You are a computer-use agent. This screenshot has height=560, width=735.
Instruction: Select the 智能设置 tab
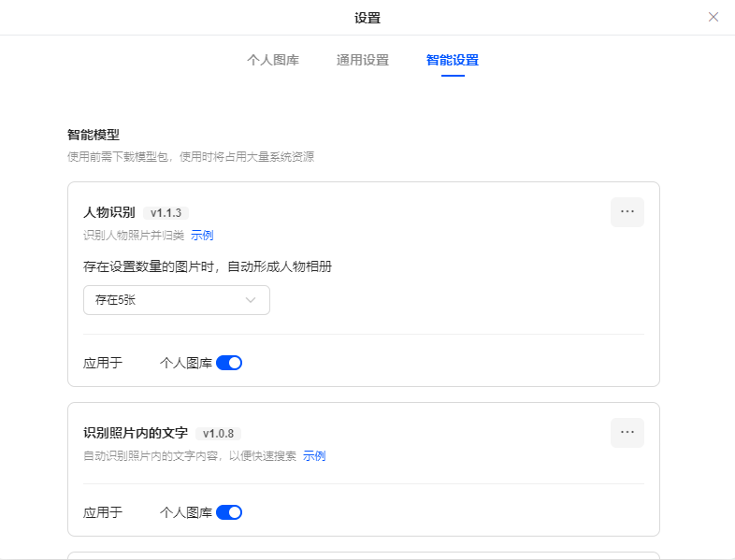coord(453,60)
